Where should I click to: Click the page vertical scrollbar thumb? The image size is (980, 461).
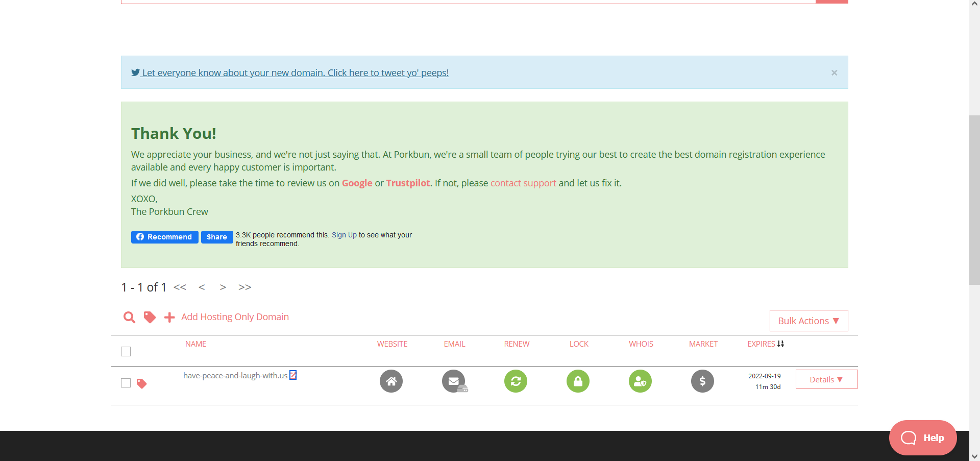pos(974,200)
